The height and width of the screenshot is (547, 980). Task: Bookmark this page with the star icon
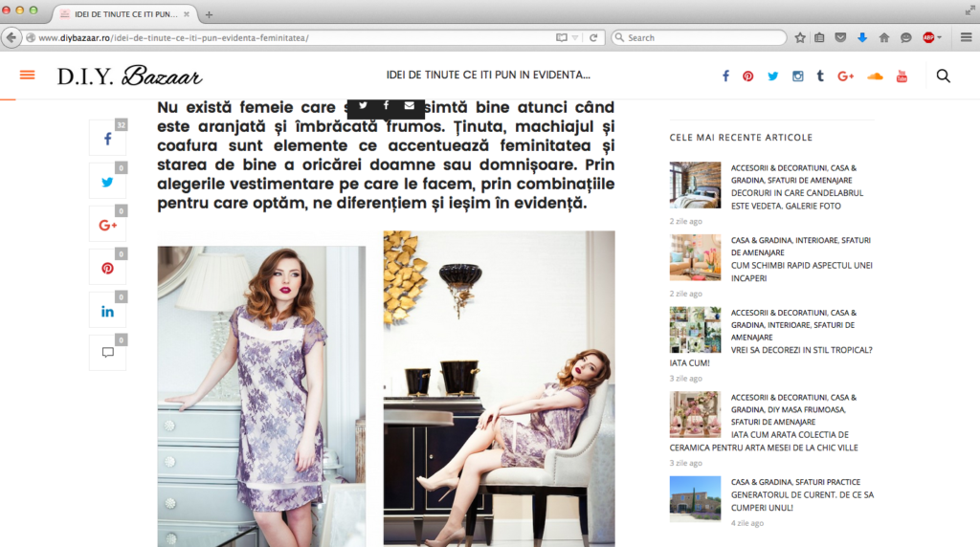[800, 38]
